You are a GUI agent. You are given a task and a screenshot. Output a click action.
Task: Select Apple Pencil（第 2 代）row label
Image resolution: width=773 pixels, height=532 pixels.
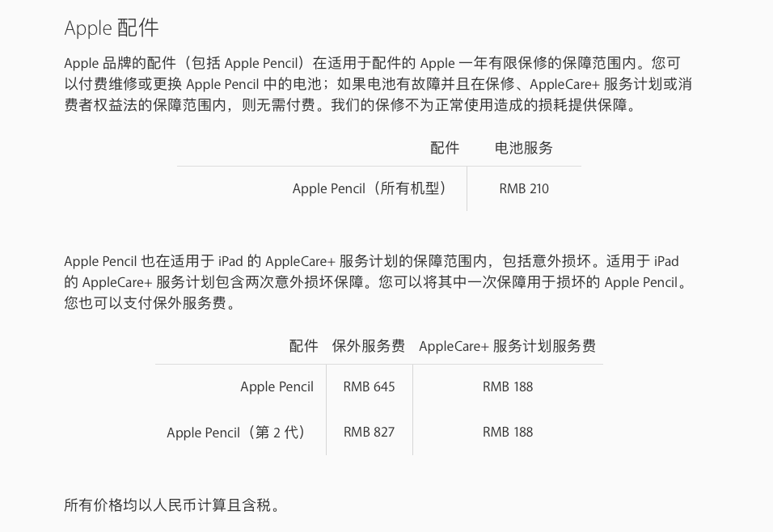[x=237, y=433]
